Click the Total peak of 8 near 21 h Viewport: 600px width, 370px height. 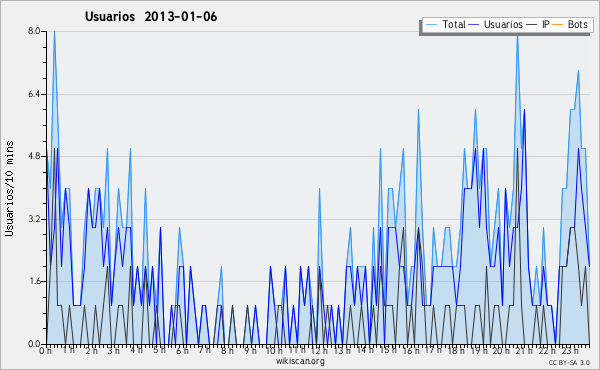(517, 36)
